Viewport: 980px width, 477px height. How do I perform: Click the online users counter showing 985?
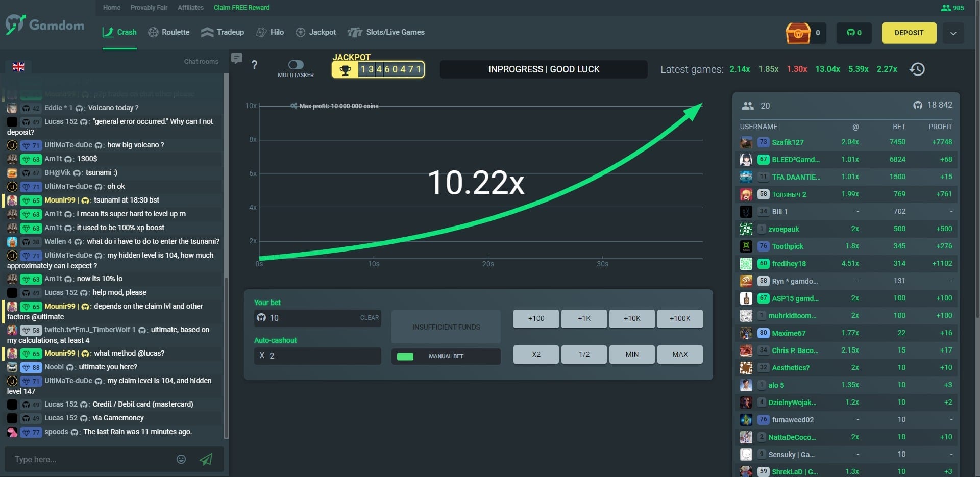952,8
